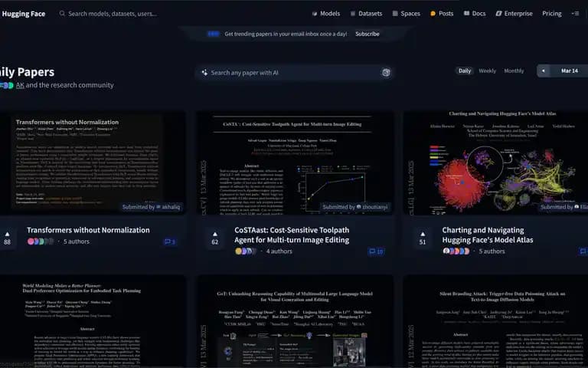Open the Posts page

point(442,14)
